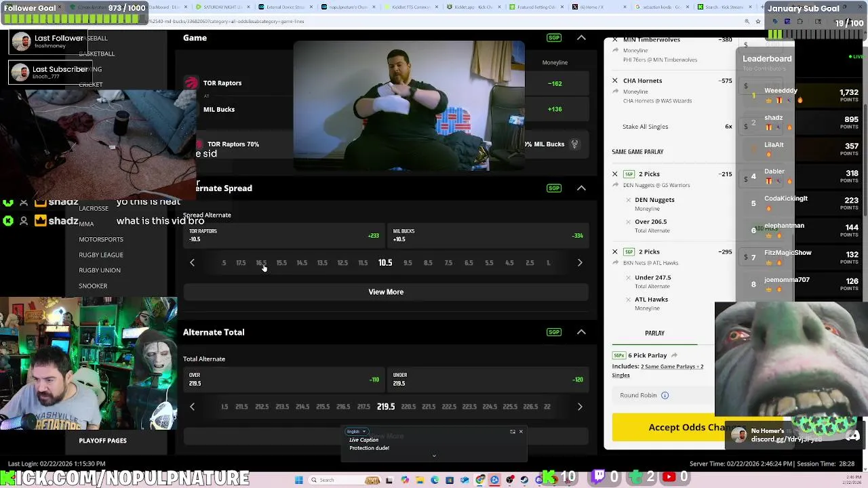868x488 pixels.
Task: Click the browser zoom magnifier icon
Action: pos(747,22)
